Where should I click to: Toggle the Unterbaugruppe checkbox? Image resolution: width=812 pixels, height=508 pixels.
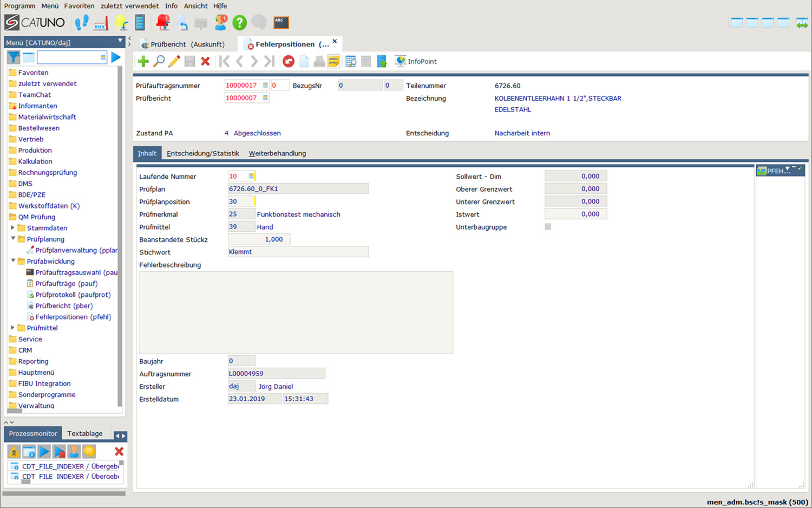pyautogui.click(x=548, y=227)
